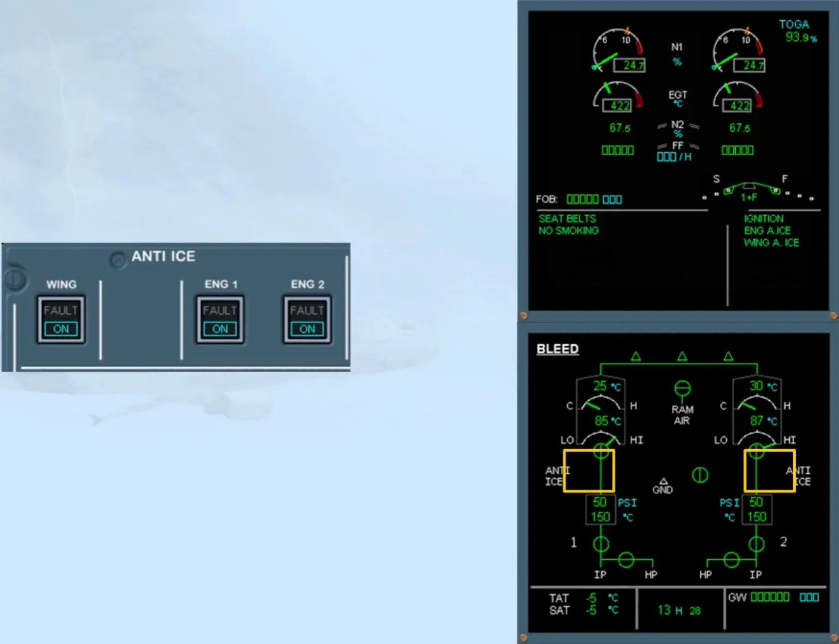Viewport: 839px width, 644px height.
Task: Click the left pack flow control valve
Action: tap(601, 451)
